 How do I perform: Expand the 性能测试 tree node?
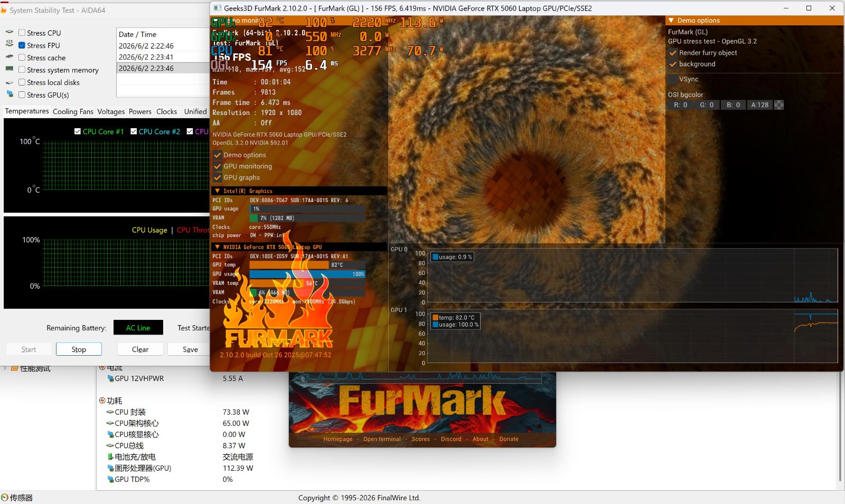pos(5,368)
